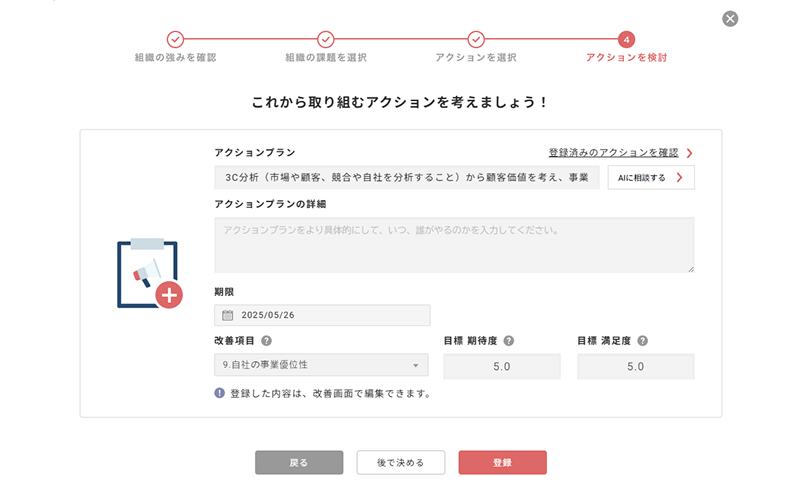Click the アクションプラン text field

(x=407, y=178)
